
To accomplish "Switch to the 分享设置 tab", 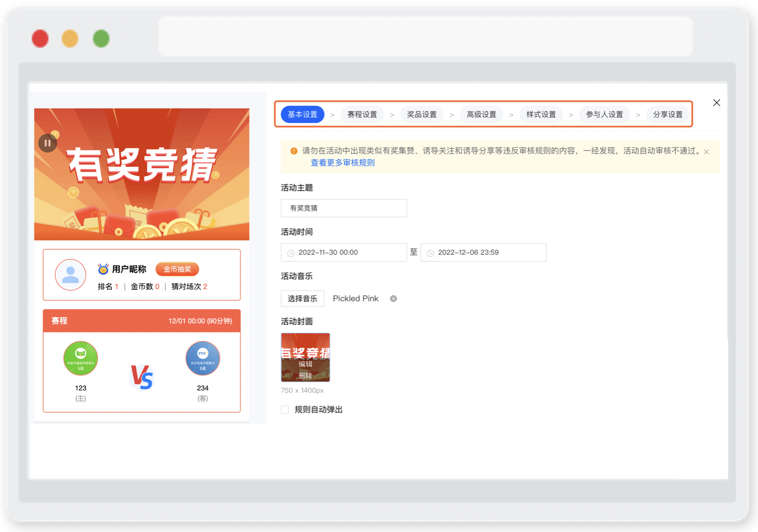I will click(x=668, y=115).
